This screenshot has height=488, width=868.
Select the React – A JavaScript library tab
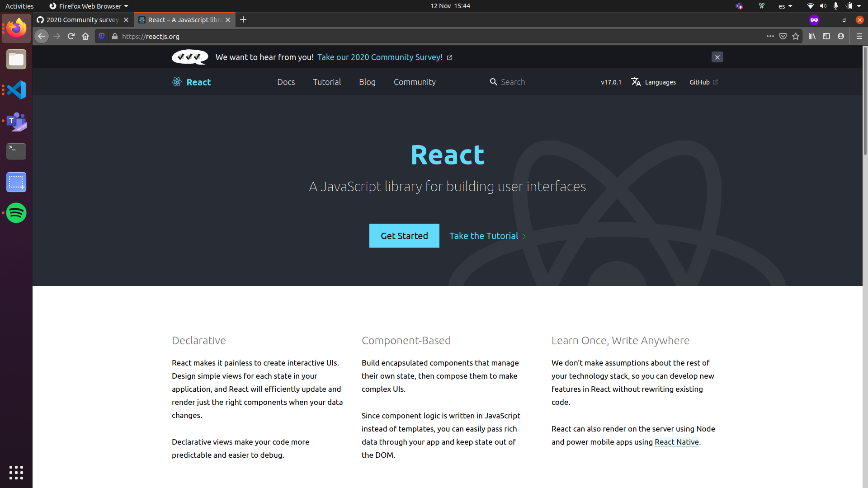[x=185, y=20]
